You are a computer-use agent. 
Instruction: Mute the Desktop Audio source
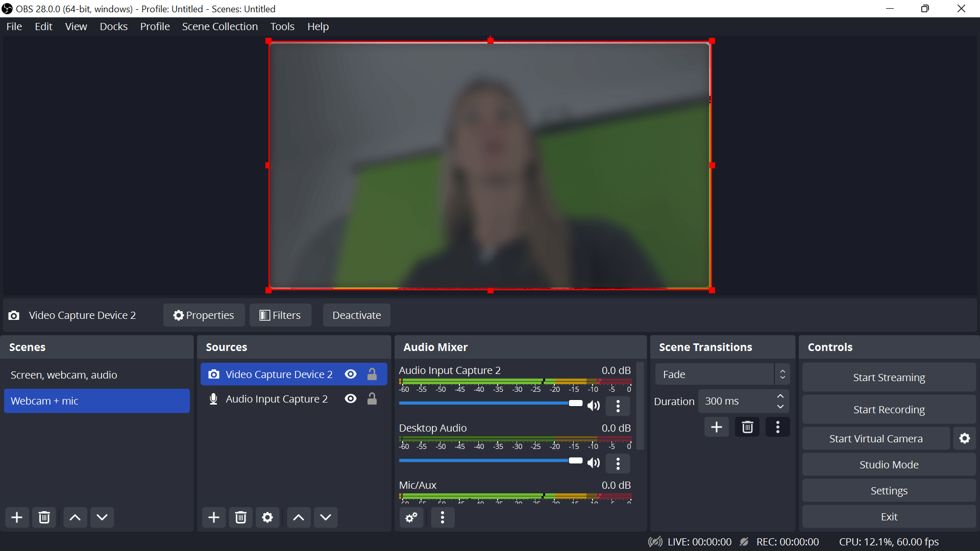(x=594, y=463)
